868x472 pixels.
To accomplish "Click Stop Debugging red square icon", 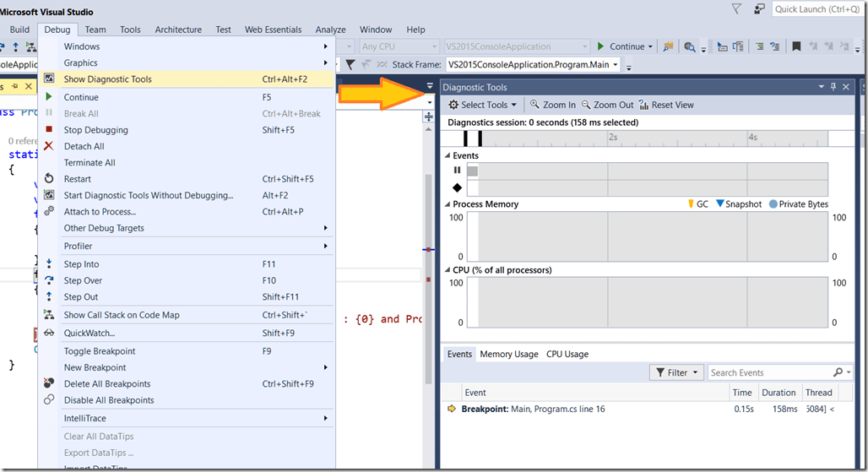I will [49, 130].
